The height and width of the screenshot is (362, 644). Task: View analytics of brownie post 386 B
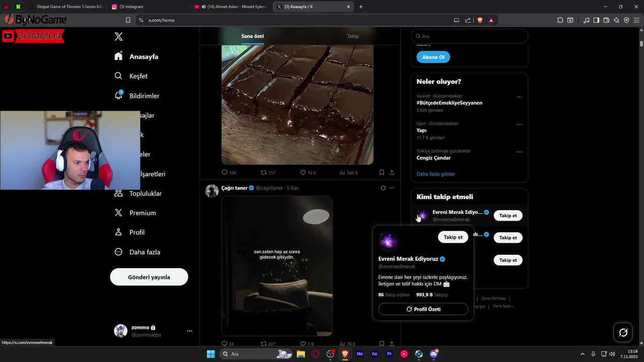point(348,172)
